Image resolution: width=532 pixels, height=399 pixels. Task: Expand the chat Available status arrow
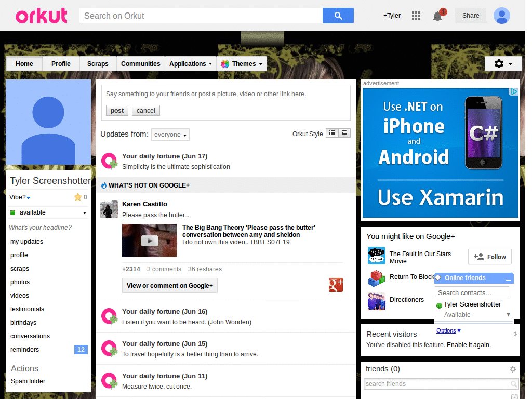(508, 314)
